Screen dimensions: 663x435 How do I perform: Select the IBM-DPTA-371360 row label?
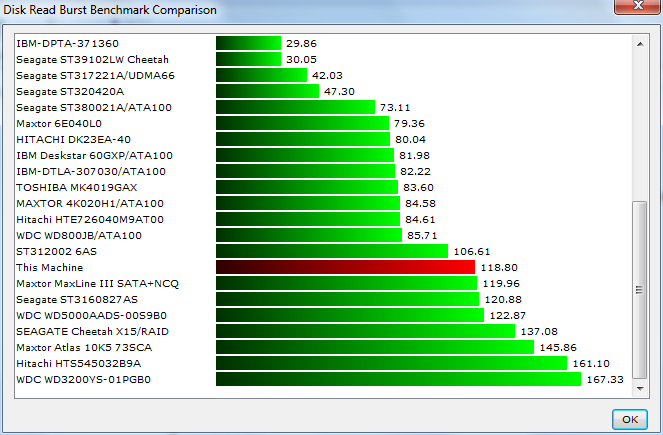(68, 44)
